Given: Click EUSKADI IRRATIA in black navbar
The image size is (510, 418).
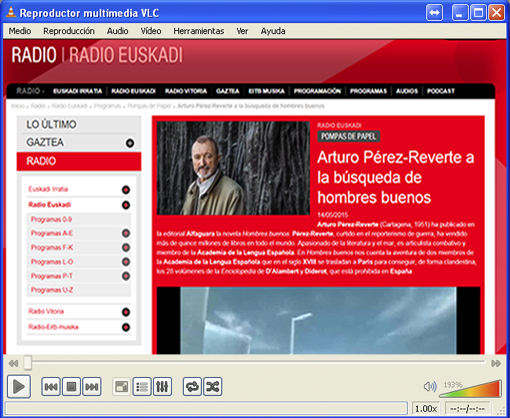Looking at the screenshot, I should [78, 91].
